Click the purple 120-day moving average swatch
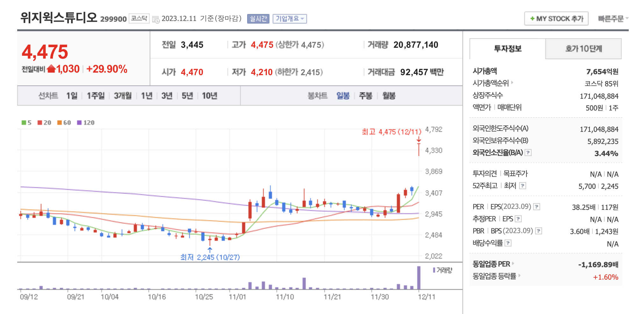 click(79, 123)
